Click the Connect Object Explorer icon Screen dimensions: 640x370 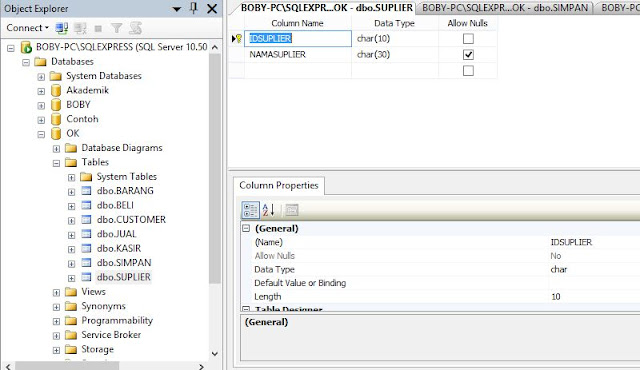[62, 28]
